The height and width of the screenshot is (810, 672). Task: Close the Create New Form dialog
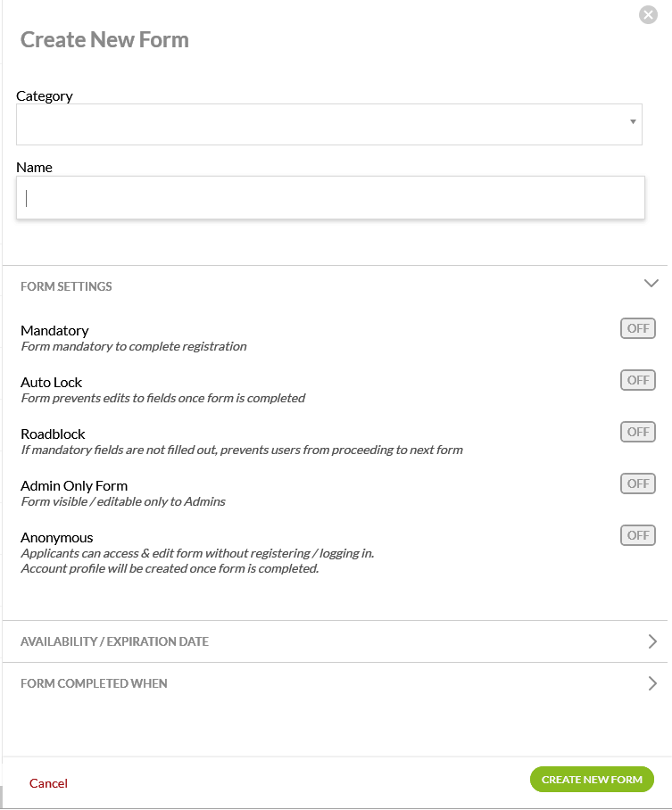[649, 15]
